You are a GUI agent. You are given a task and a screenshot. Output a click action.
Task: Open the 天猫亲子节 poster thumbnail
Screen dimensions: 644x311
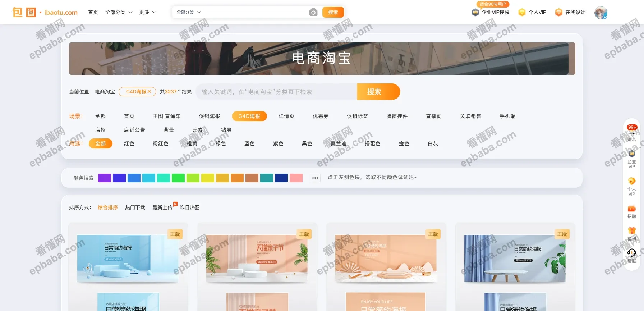[x=257, y=259]
